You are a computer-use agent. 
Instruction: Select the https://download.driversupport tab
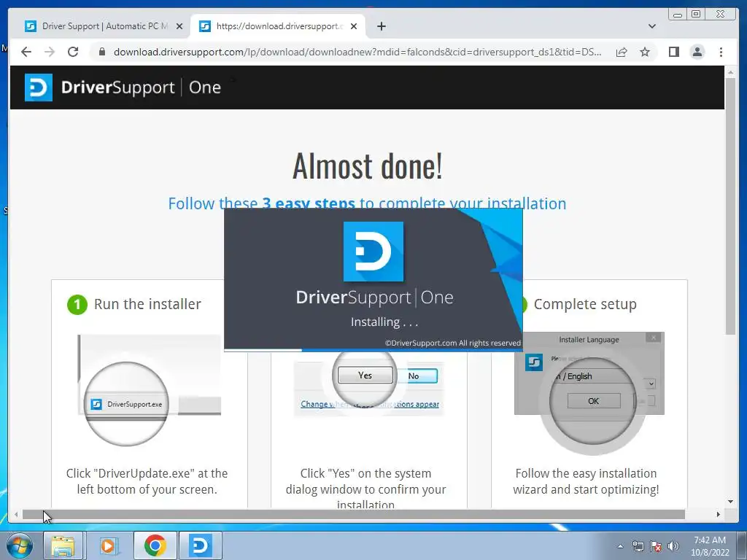tap(278, 26)
